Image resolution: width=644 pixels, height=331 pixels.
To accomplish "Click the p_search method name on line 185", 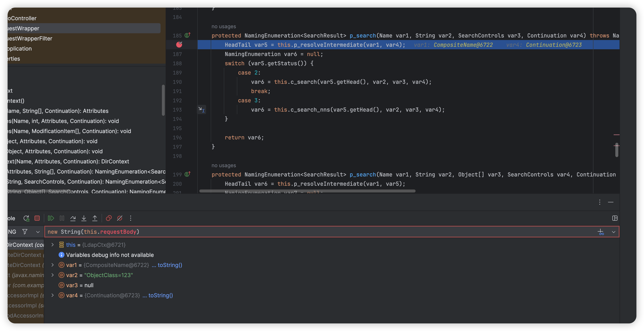I will tap(362, 35).
